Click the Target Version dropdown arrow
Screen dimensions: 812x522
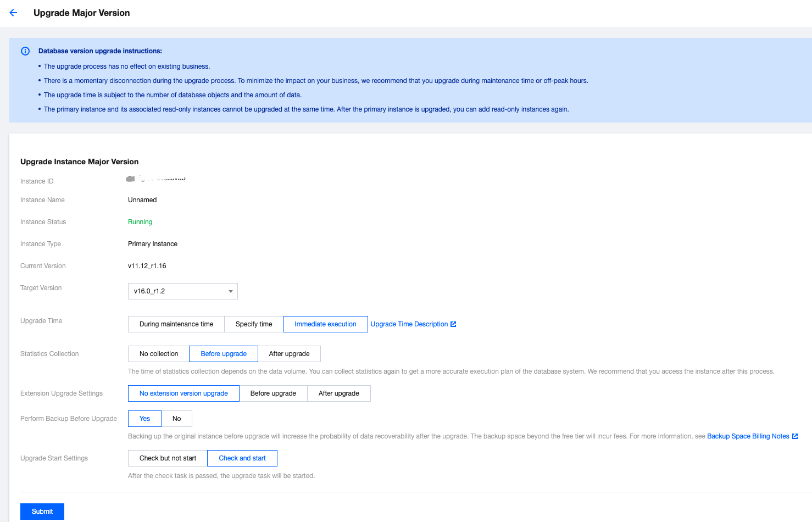coord(231,291)
